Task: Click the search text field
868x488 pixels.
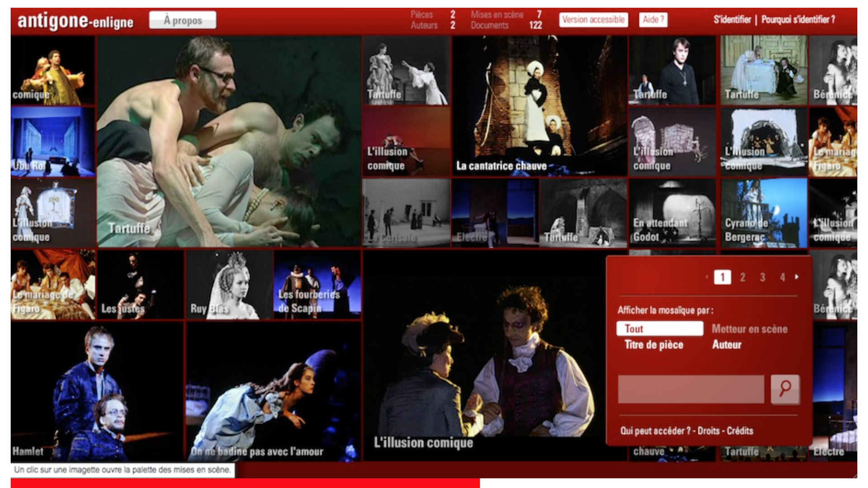Action: tap(691, 389)
